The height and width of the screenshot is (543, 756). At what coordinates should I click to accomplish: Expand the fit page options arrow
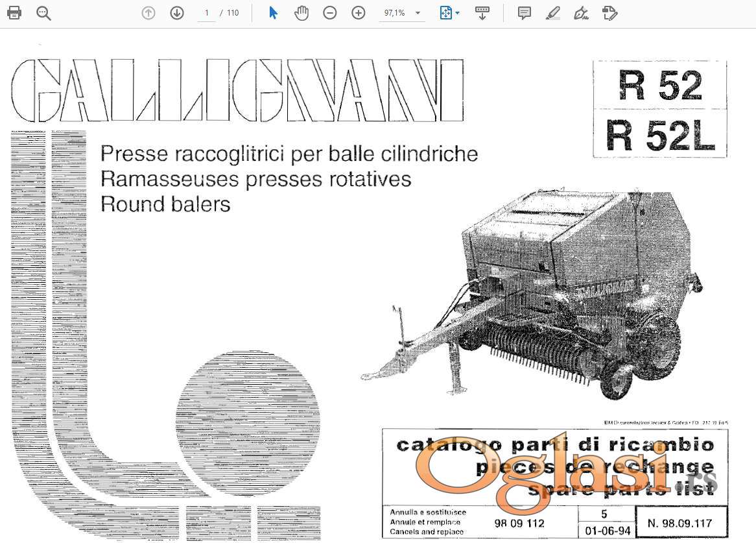[x=457, y=13]
